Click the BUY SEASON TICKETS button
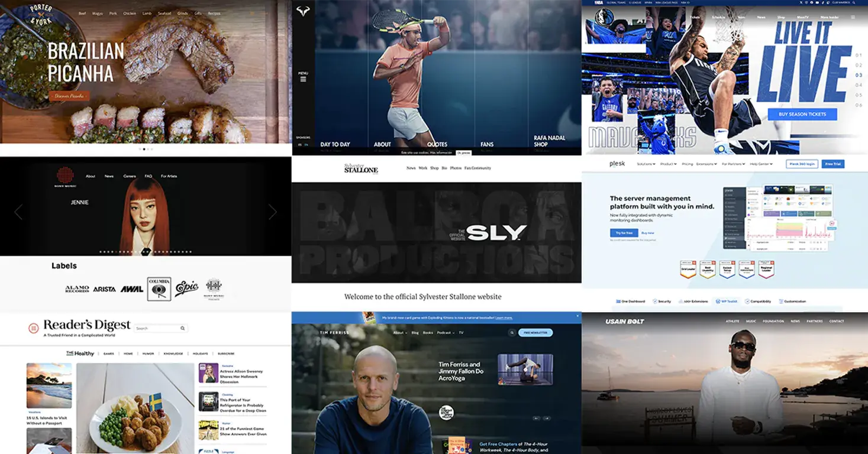Image resolution: width=868 pixels, height=454 pixels. point(802,113)
